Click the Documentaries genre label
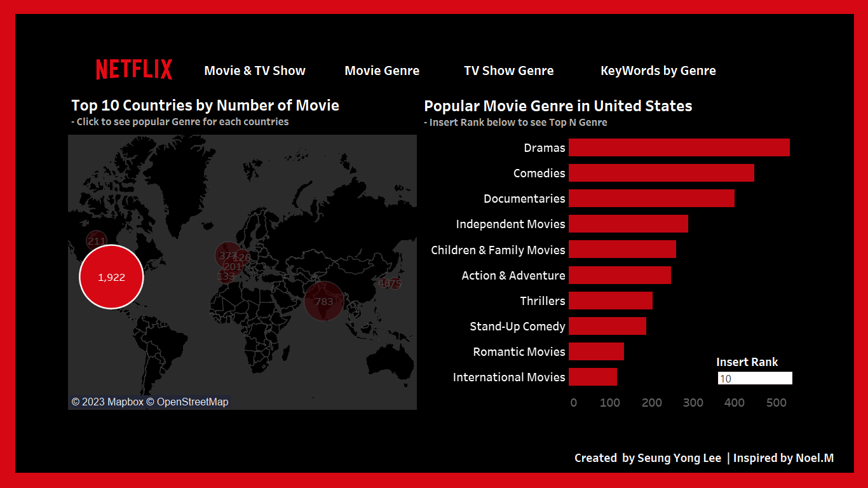 tap(524, 199)
